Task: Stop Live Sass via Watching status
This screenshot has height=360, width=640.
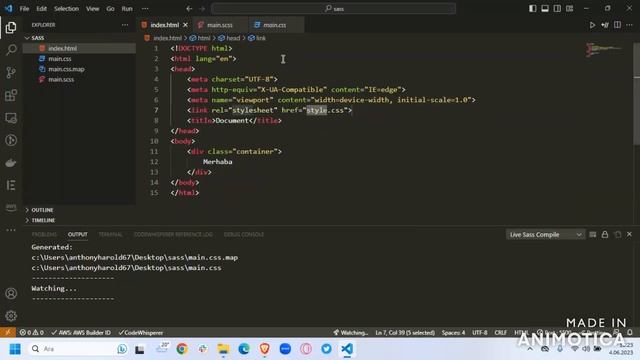Action: [350, 333]
